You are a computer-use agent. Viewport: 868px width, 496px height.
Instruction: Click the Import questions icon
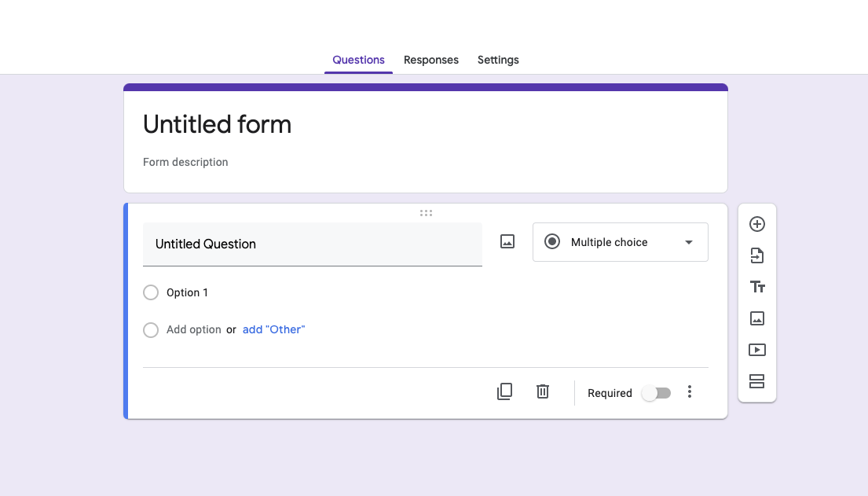click(757, 255)
